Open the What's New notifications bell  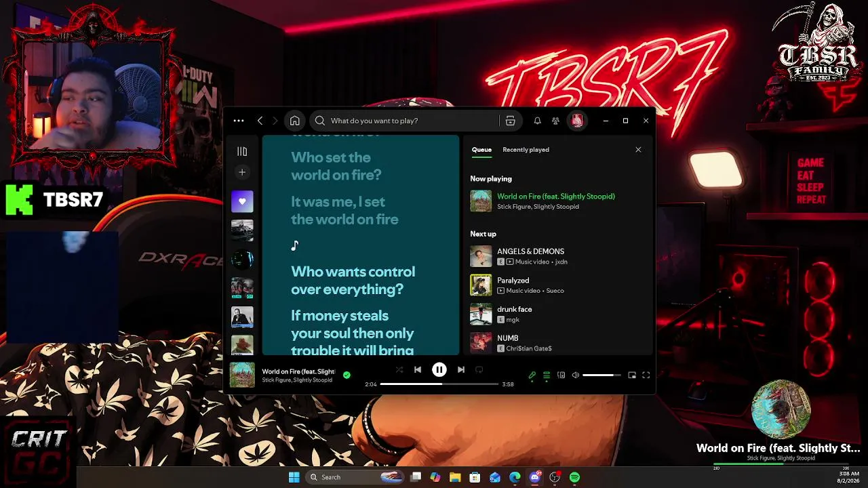[x=537, y=121]
